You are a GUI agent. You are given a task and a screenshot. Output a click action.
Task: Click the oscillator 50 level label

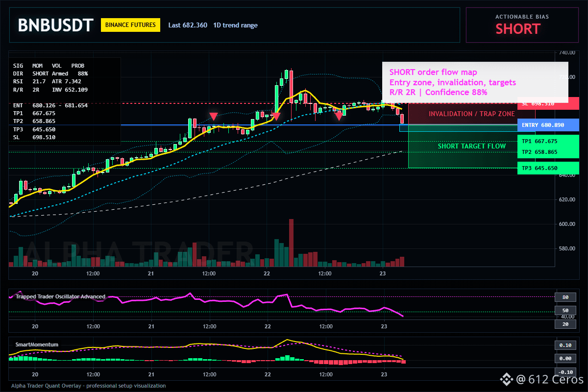[x=565, y=311]
